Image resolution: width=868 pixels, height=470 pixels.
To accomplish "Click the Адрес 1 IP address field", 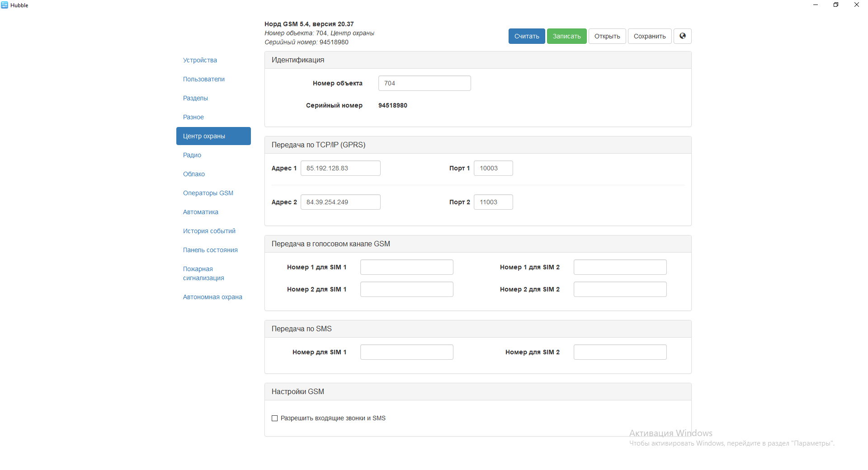I will pos(340,168).
